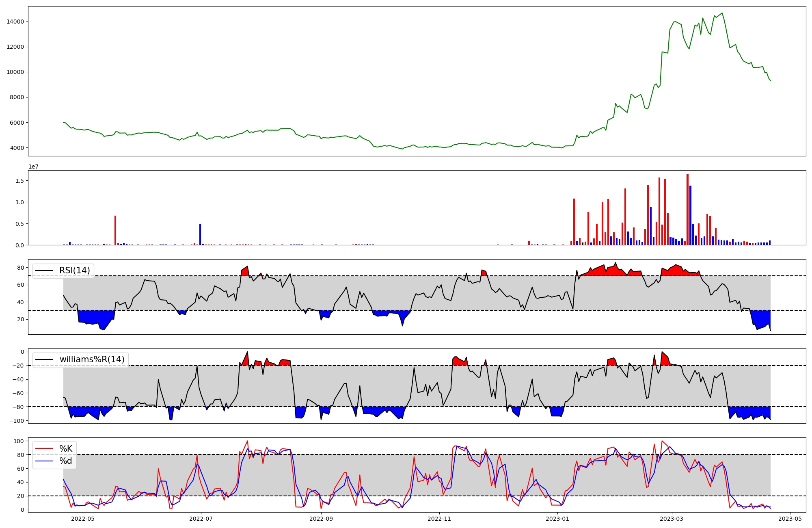Click the 2022-05 x-axis tick label
812x528 pixels.
pyautogui.click(x=83, y=519)
